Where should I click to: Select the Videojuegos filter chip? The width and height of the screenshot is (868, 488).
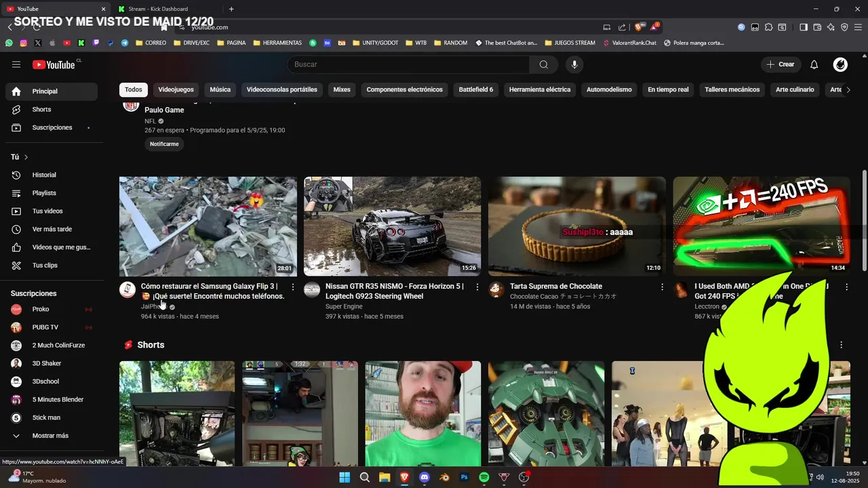click(x=176, y=89)
